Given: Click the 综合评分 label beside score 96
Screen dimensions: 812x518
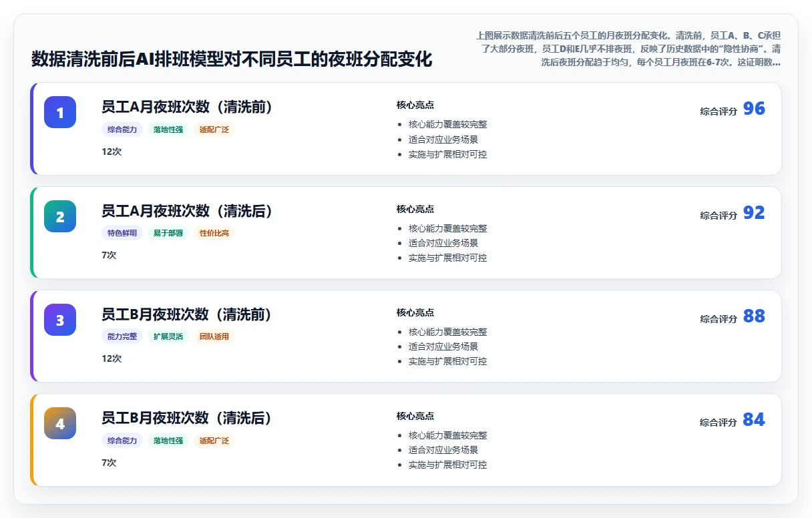Looking at the screenshot, I should (x=719, y=111).
